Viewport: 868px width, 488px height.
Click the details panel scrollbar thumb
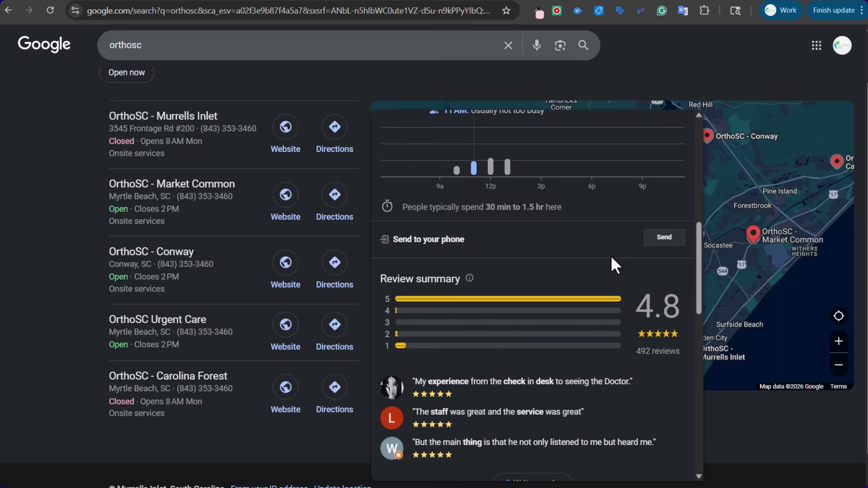[x=699, y=268]
